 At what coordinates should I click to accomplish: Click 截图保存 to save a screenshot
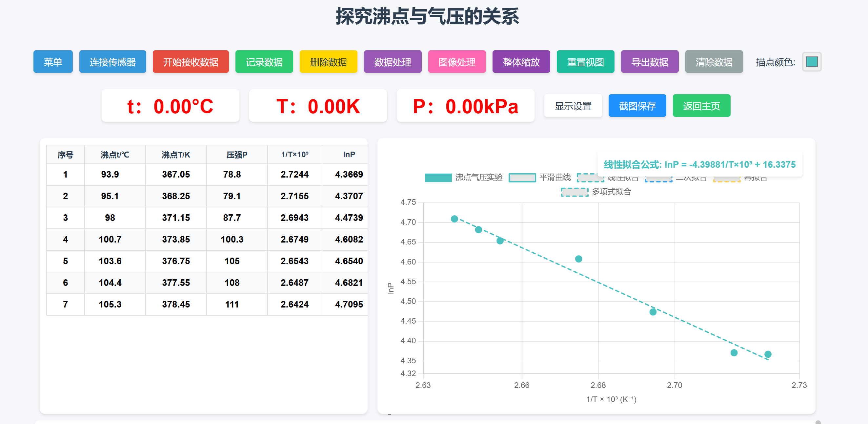(x=637, y=106)
